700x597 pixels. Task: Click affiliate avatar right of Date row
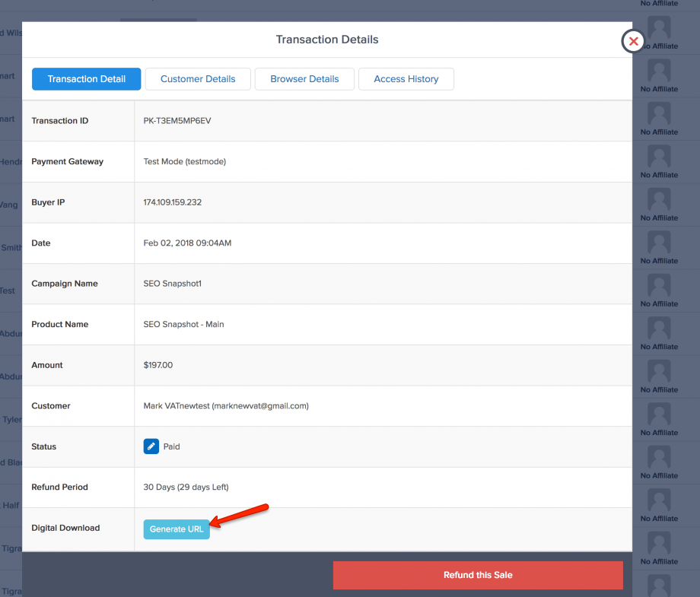point(659,243)
